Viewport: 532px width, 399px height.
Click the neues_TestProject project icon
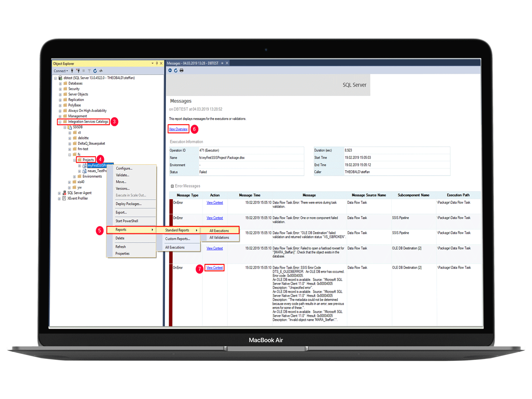(84, 171)
